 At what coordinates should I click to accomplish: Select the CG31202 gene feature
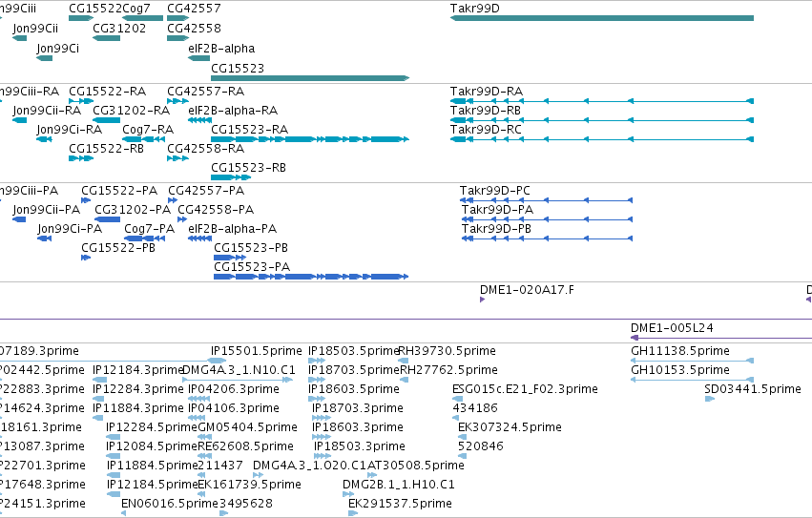click(x=106, y=38)
